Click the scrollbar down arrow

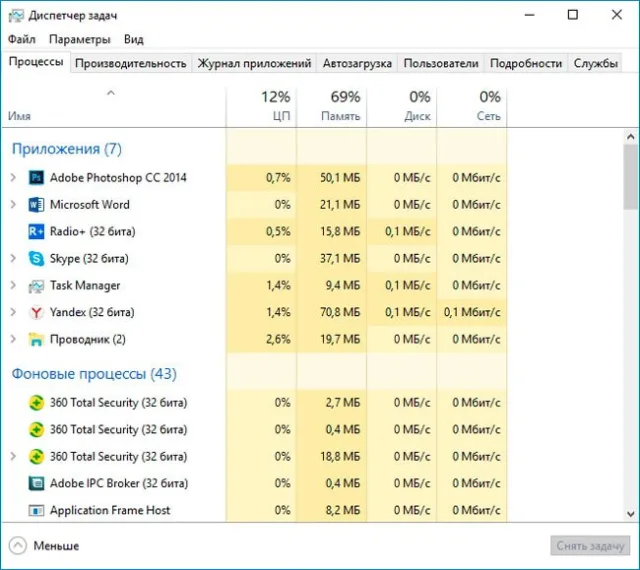pos(631,514)
